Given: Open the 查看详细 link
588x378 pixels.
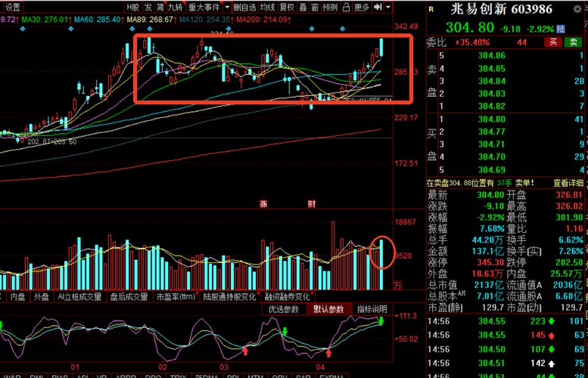Looking at the screenshot, I should pyautogui.click(x=568, y=183).
